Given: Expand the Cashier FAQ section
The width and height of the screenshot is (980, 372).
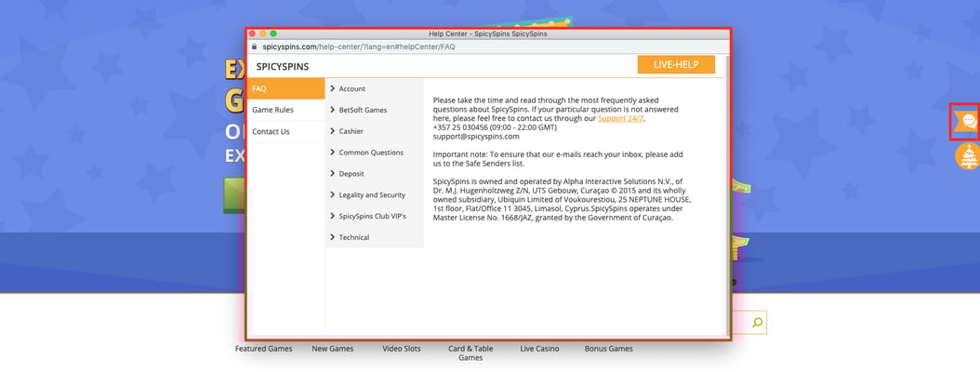Looking at the screenshot, I should click(375, 131).
